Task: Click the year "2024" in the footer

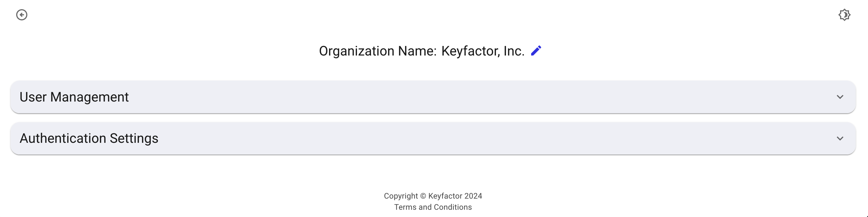Action: 473,196
